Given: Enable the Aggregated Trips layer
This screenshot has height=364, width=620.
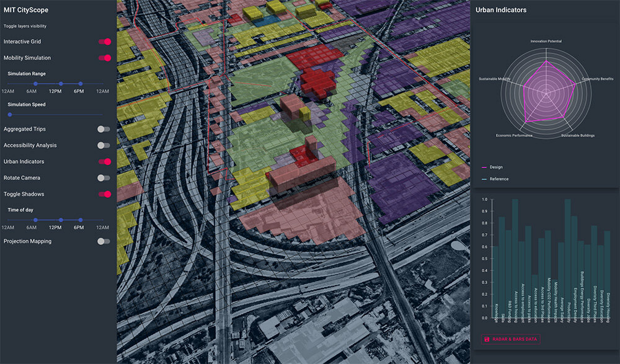Looking at the screenshot, I should tap(104, 129).
